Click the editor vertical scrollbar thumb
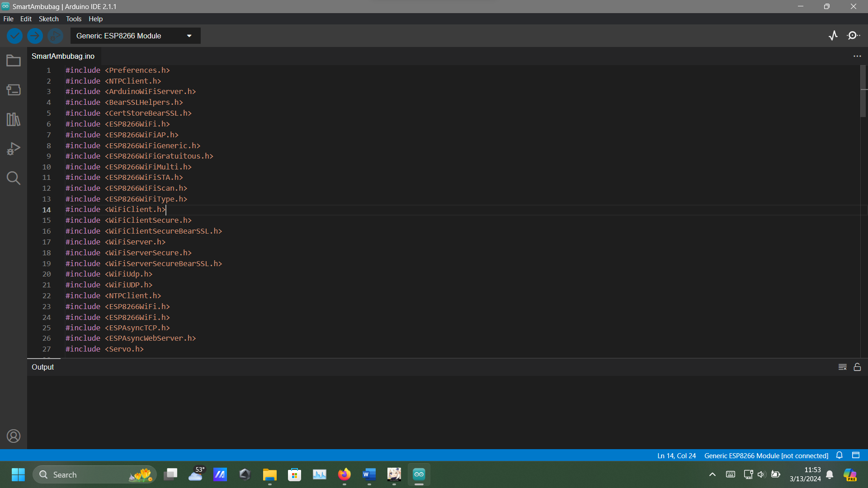This screenshot has height=488, width=868. pyautogui.click(x=863, y=91)
